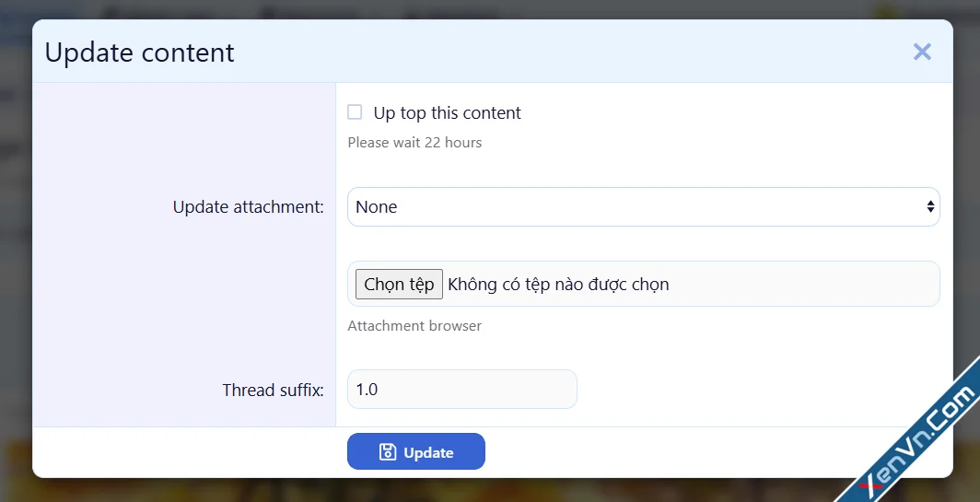Click 'Không có tệp nào được chọn' text
Screen dimensions: 980x502
[558, 285]
